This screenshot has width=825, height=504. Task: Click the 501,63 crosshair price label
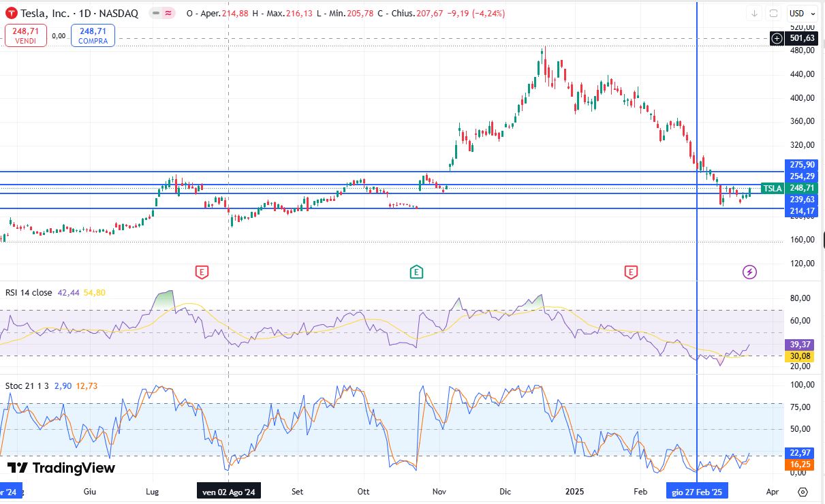(x=803, y=38)
